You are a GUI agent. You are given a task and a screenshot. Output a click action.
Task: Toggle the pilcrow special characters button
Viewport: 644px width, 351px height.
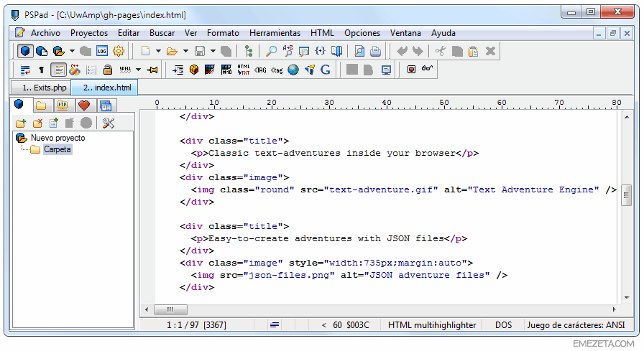click(42, 70)
